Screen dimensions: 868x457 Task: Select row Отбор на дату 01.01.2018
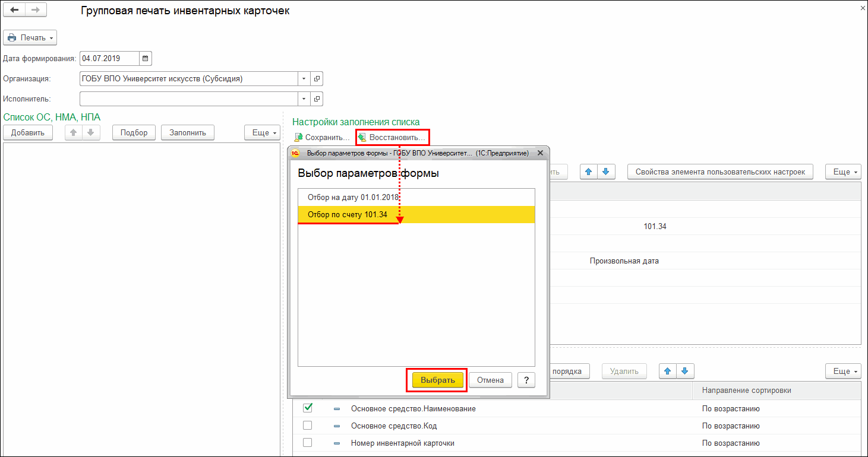pos(416,197)
